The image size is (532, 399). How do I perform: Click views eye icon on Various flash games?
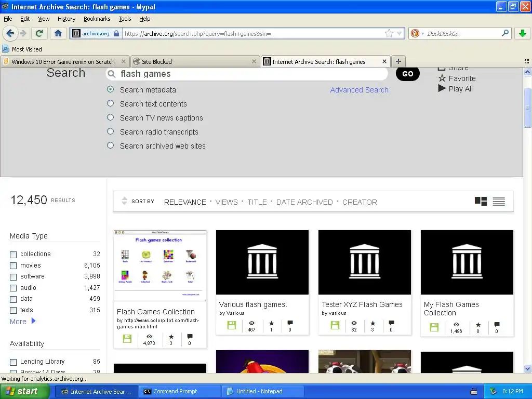(x=251, y=323)
